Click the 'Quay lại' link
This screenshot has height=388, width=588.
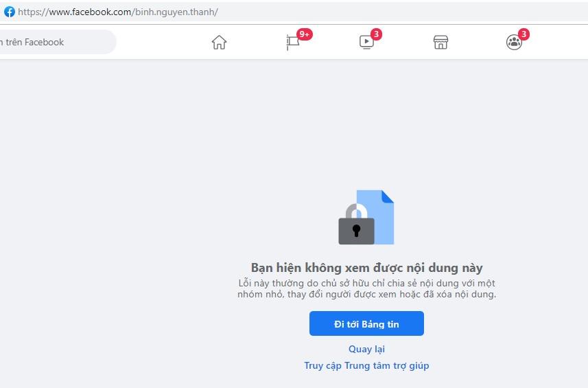[366, 349]
